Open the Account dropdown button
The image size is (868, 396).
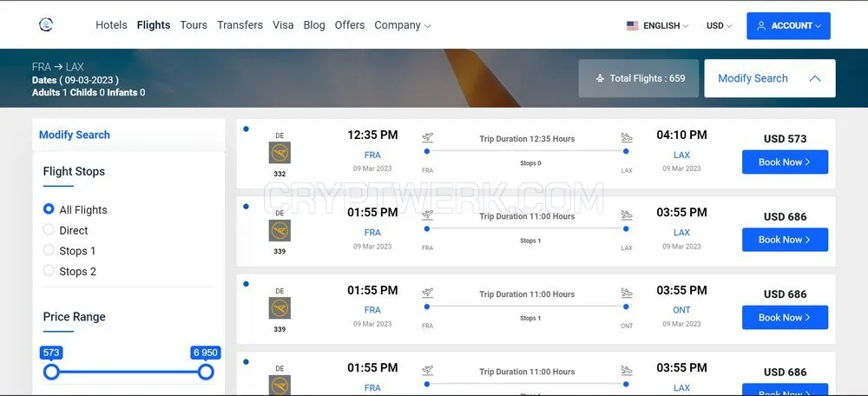(x=788, y=25)
